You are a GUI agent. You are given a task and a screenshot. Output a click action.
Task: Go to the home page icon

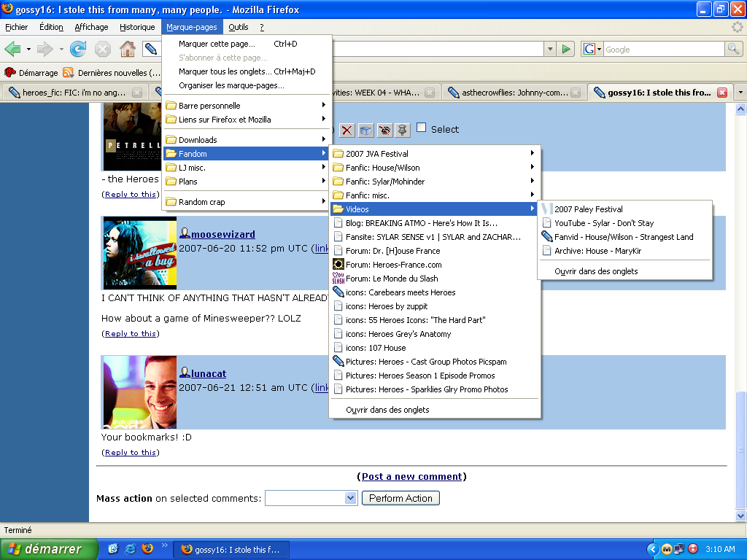127,49
